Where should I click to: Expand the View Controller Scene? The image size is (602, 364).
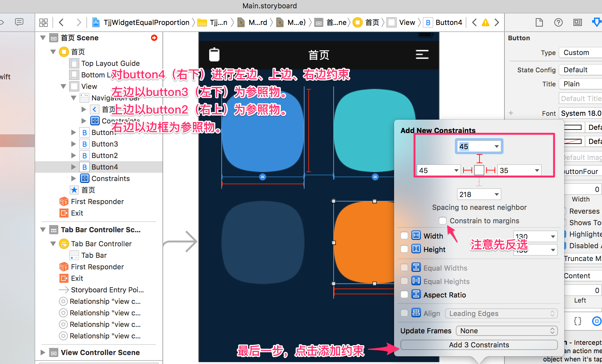click(43, 352)
